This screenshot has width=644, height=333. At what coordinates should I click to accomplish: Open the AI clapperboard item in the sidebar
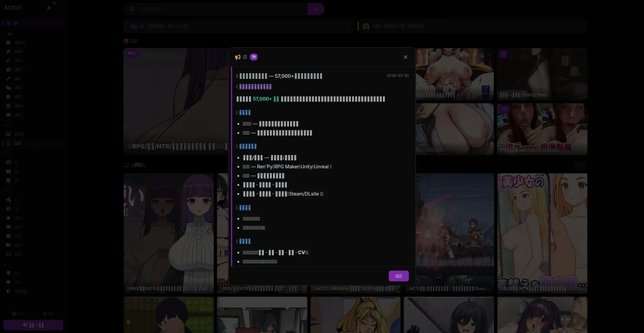pyautogui.click(x=33, y=43)
